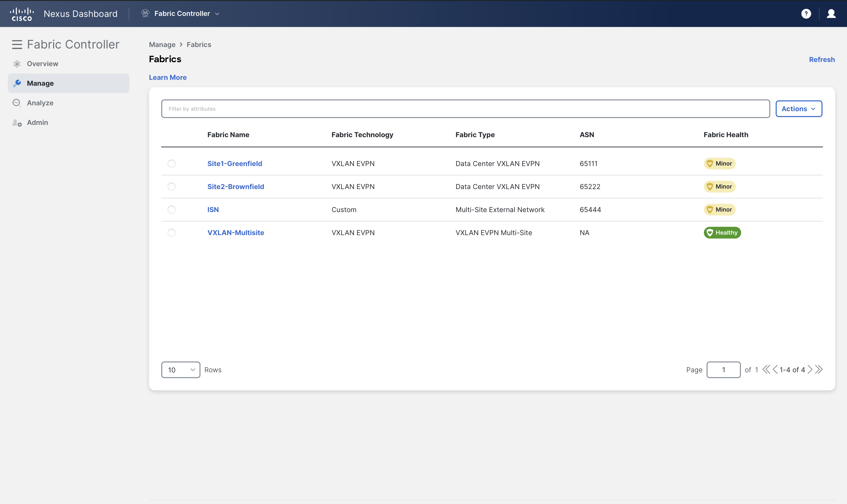The width and height of the screenshot is (847, 504).
Task: Click ASN value 65444
Action: coord(590,210)
